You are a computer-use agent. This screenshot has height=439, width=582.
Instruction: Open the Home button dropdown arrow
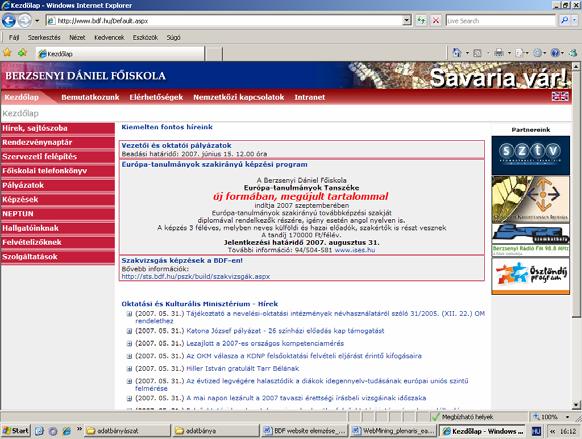[x=467, y=53]
